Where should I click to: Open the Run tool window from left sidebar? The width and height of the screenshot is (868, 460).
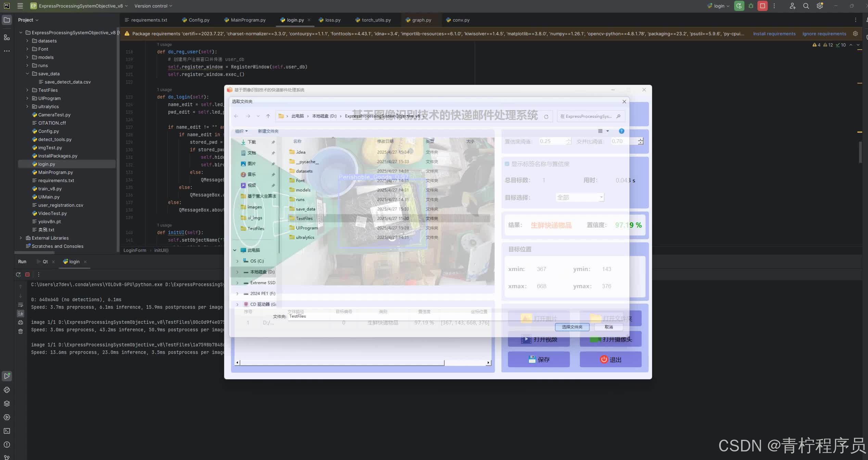tap(7, 376)
